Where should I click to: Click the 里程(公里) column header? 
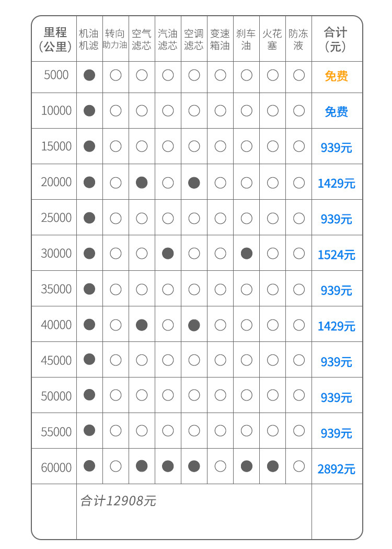point(56,39)
